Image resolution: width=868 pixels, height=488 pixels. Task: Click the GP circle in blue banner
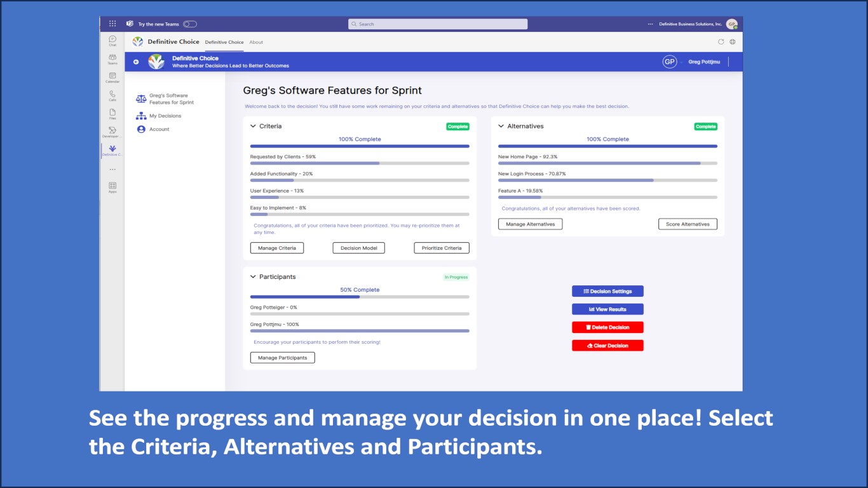click(669, 62)
